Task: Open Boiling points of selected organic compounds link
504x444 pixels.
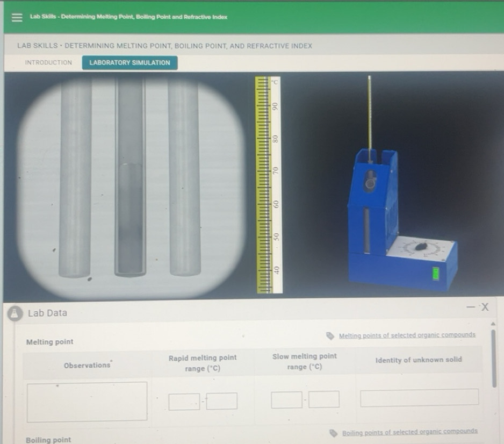Action: (410, 432)
